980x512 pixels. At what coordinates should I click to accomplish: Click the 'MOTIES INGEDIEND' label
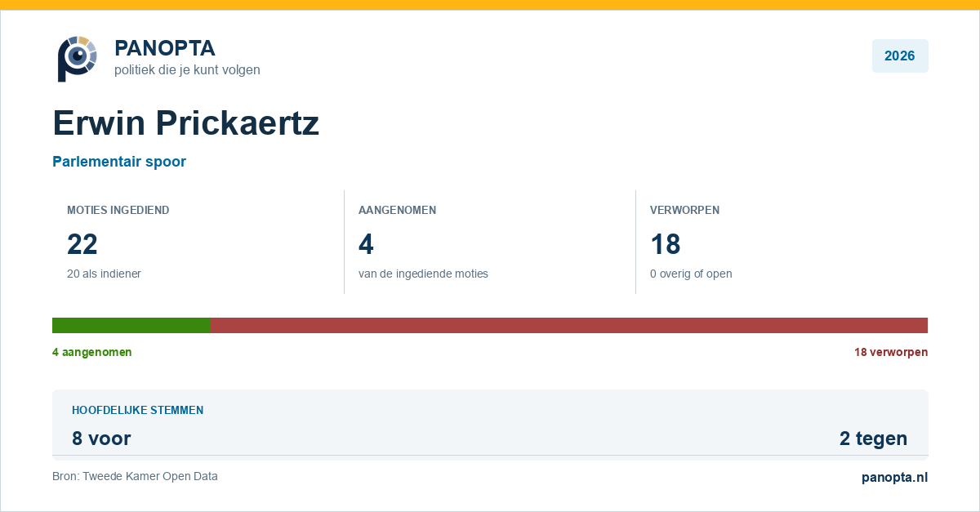118,210
